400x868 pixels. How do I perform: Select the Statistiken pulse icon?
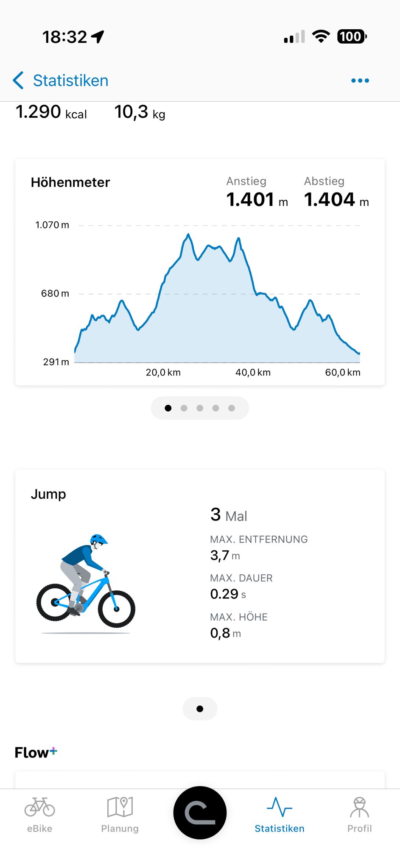point(280,807)
